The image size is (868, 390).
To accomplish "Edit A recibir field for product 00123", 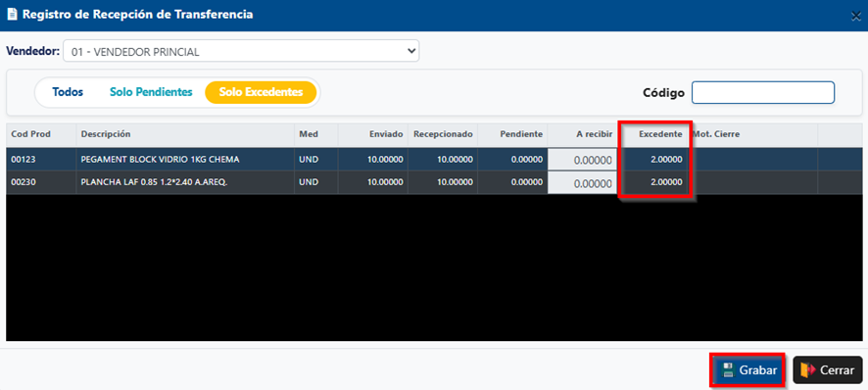I will point(582,160).
